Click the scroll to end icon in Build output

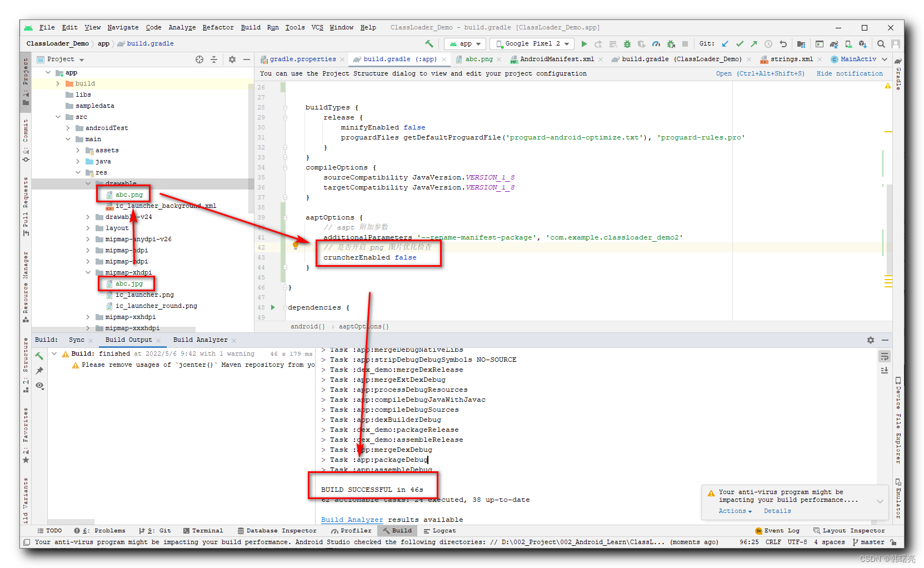tap(885, 370)
